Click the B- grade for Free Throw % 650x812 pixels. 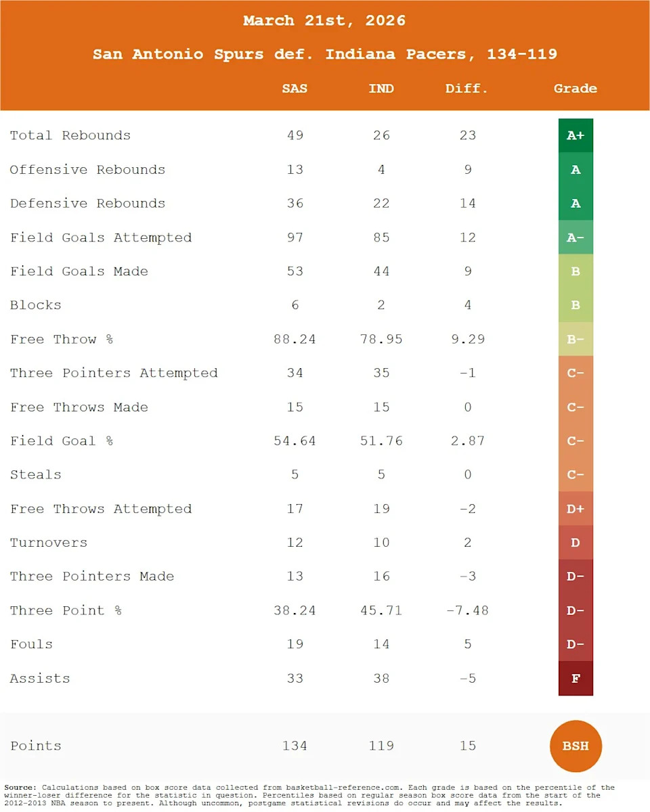[x=576, y=339]
